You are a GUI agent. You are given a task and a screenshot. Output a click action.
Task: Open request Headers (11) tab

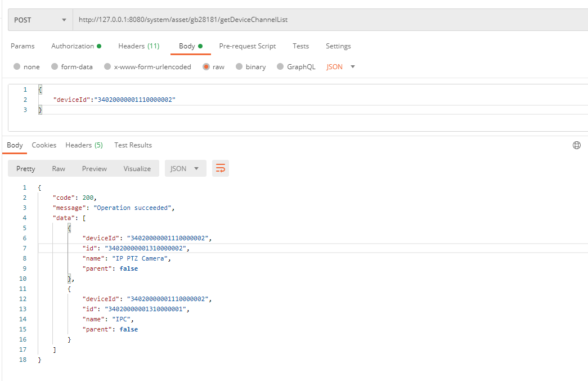click(x=138, y=46)
